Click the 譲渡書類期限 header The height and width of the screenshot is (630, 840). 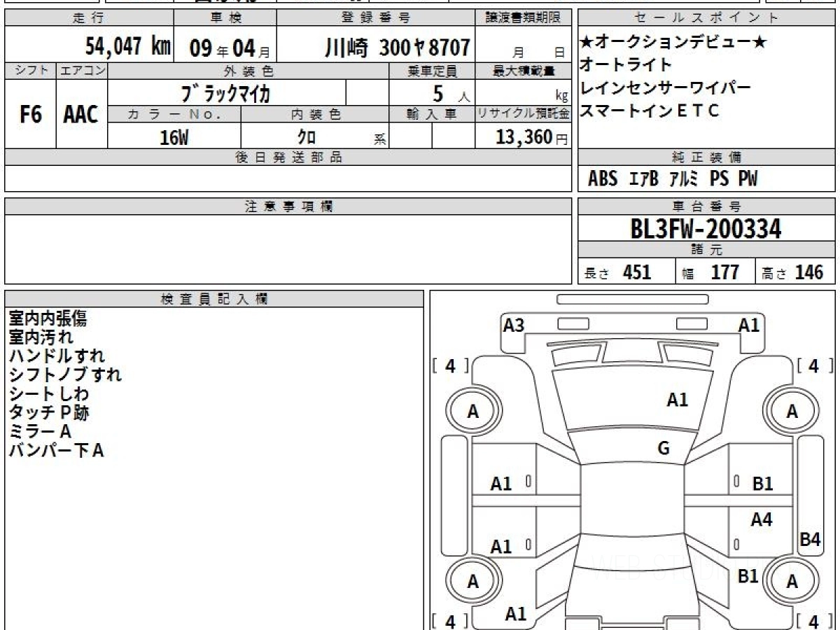tap(524, 18)
